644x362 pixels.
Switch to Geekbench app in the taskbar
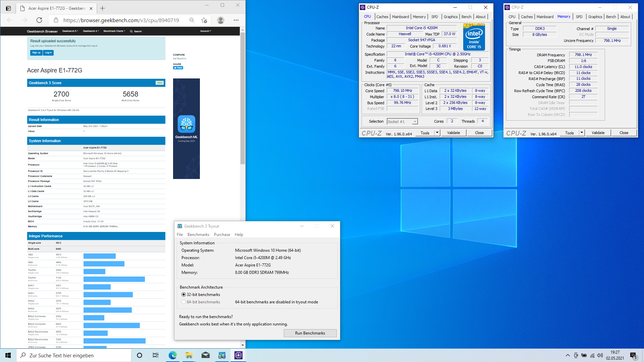[222, 355]
